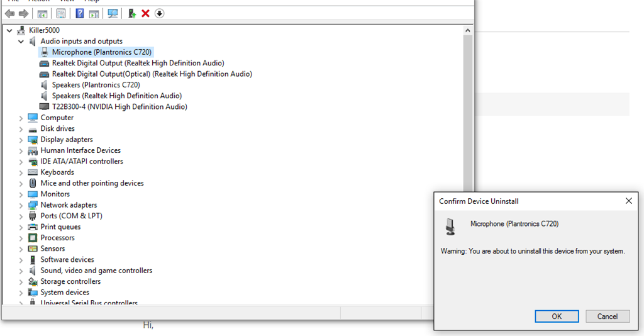Screen dimensions: 644x336
Task: Select the 'Sensors' label
Action: (53, 249)
